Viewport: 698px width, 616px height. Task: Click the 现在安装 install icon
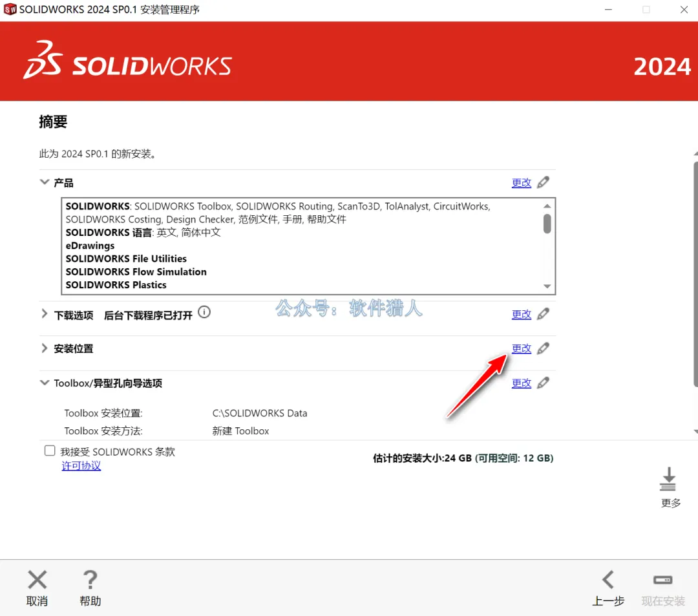tap(663, 580)
